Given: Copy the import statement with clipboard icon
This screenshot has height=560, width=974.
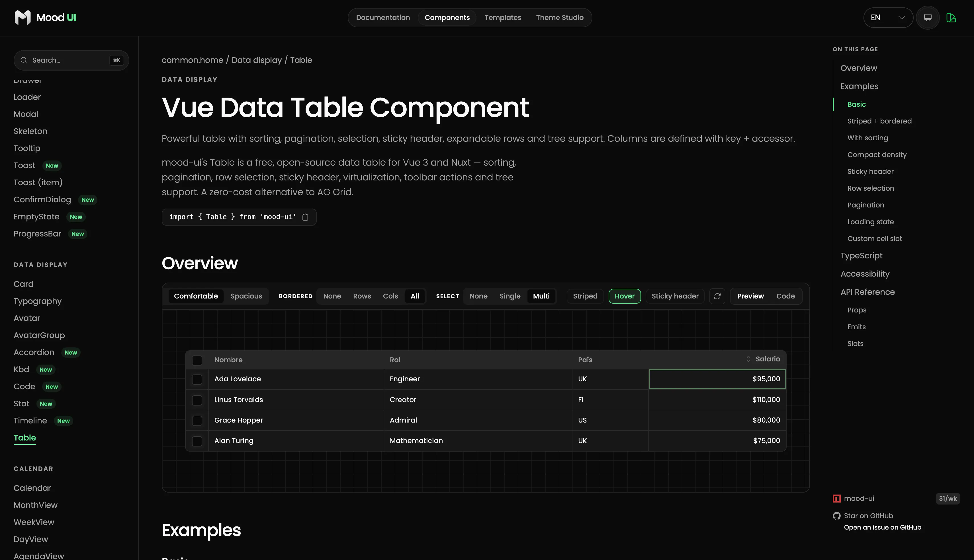Looking at the screenshot, I should coord(305,217).
